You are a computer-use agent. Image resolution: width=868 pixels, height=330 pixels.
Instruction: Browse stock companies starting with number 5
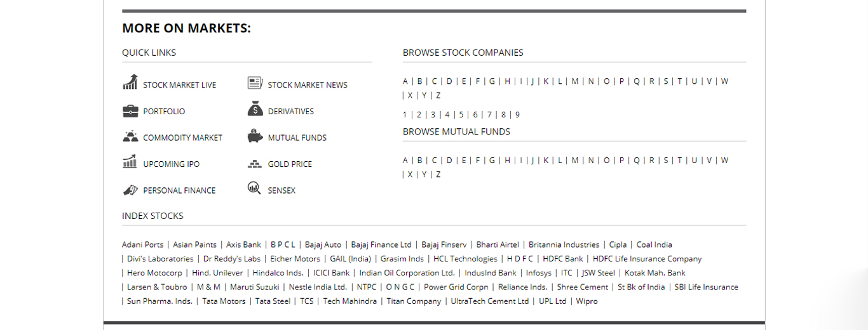(x=461, y=115)
